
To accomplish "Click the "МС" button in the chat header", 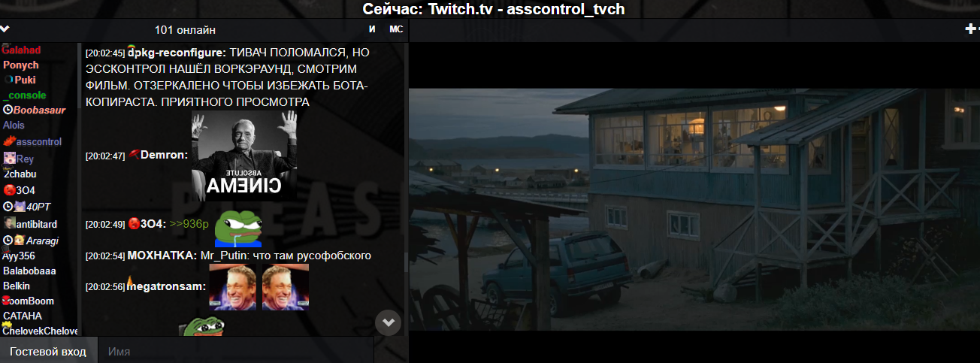I will coord(396,29).
